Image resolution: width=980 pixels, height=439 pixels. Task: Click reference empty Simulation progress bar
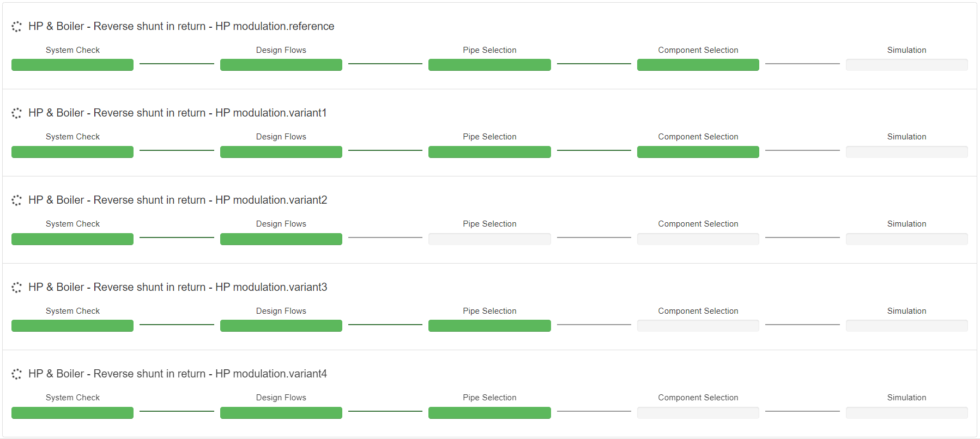pyautogui.click(x=906, y=65)
